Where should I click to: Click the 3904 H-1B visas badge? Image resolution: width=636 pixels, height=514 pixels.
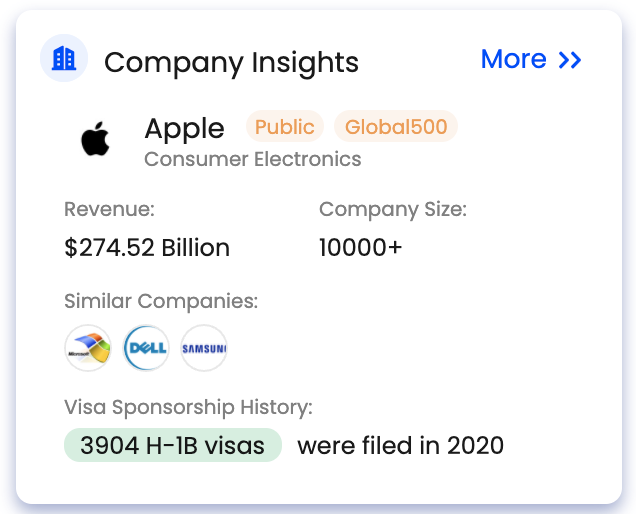coord(173,445)
